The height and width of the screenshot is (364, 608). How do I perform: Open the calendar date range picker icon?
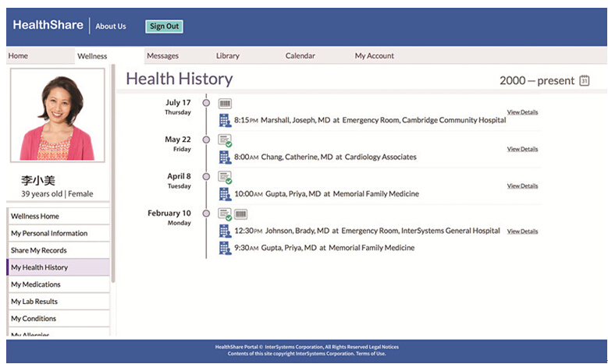pyautogui.click(x=584, y=80)
